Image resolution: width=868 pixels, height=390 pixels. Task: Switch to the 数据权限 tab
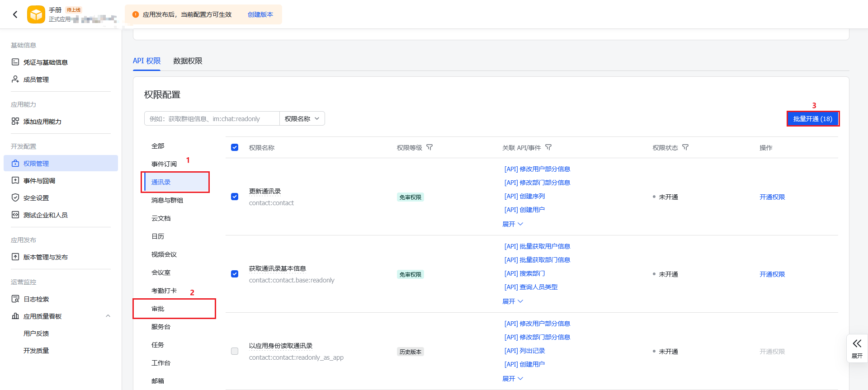tap(188, 61)
